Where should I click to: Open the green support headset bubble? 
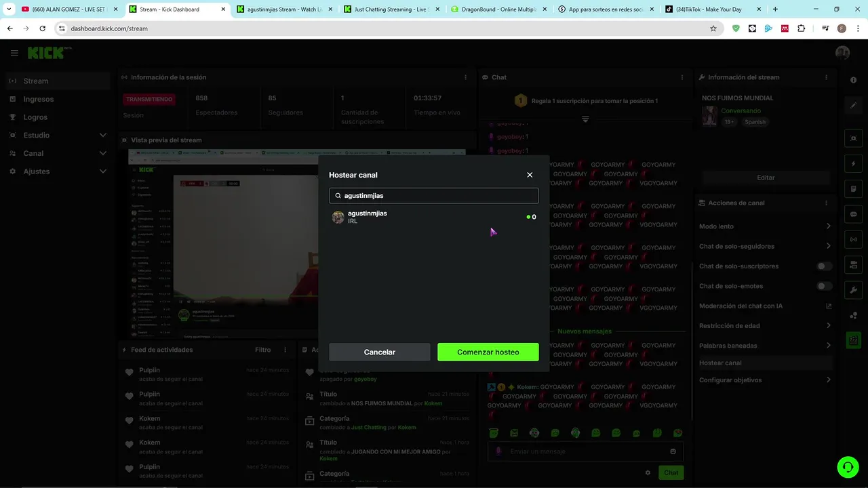tap(848, 466)
